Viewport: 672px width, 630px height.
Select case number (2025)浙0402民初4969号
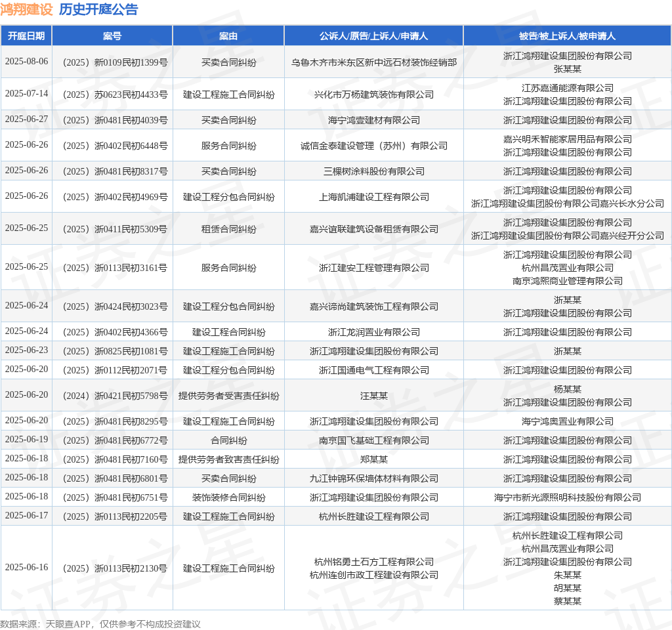(x=115, y=197)
